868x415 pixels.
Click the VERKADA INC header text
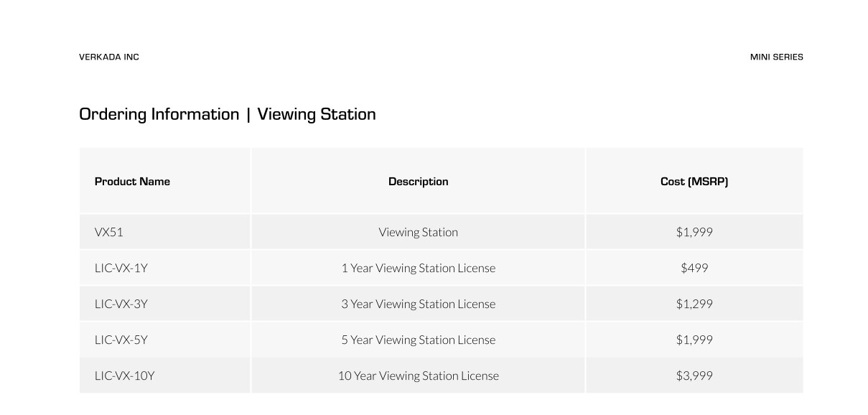click(x=109, y=57)
